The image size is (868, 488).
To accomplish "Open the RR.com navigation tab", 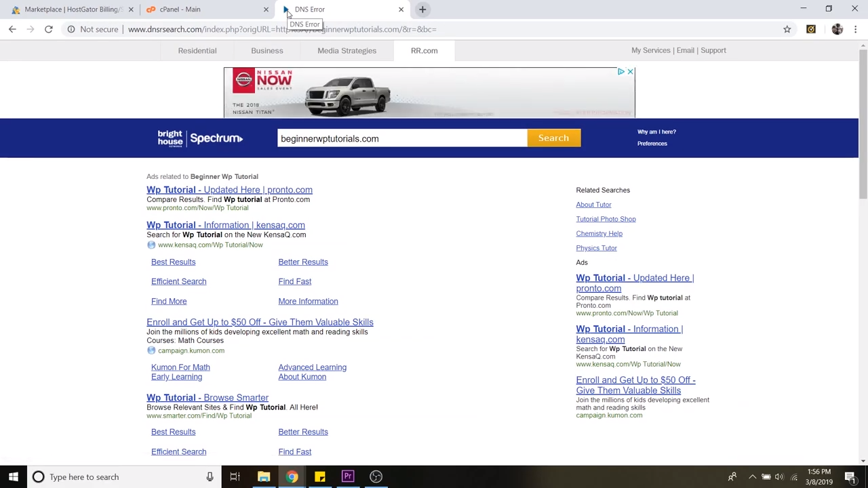I will point(424,51).
